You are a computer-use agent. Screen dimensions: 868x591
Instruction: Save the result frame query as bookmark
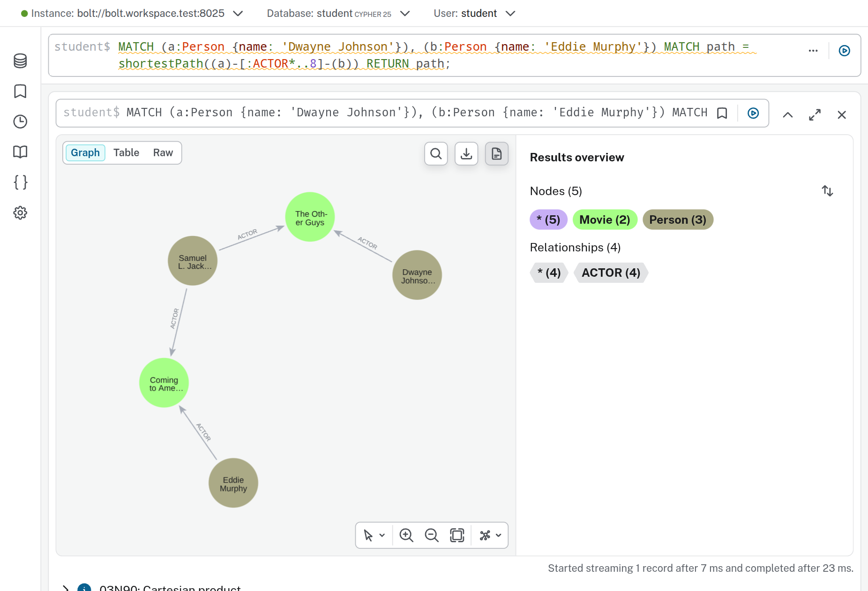[722, 113]
